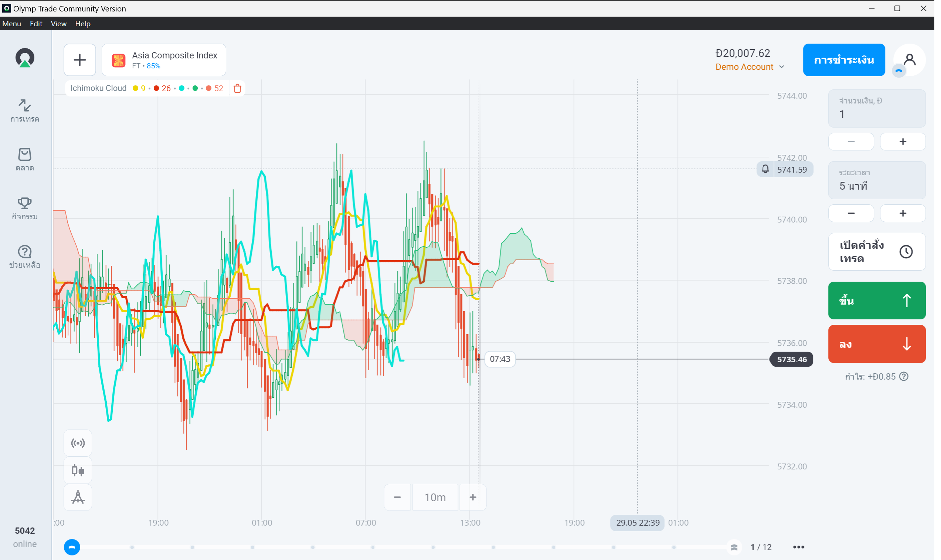
Task: Expand the Demo Account dropdown
Action: [750, 67]
